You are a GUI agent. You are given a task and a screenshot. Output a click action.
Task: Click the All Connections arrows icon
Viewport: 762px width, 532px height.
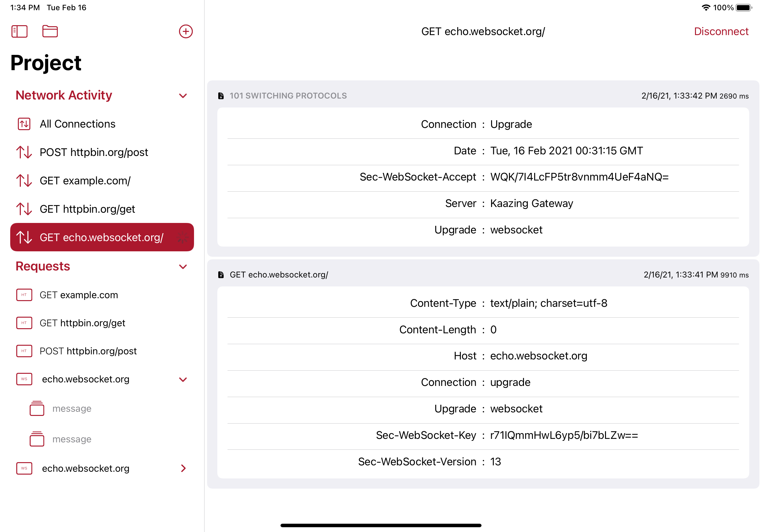pos(24,124)
